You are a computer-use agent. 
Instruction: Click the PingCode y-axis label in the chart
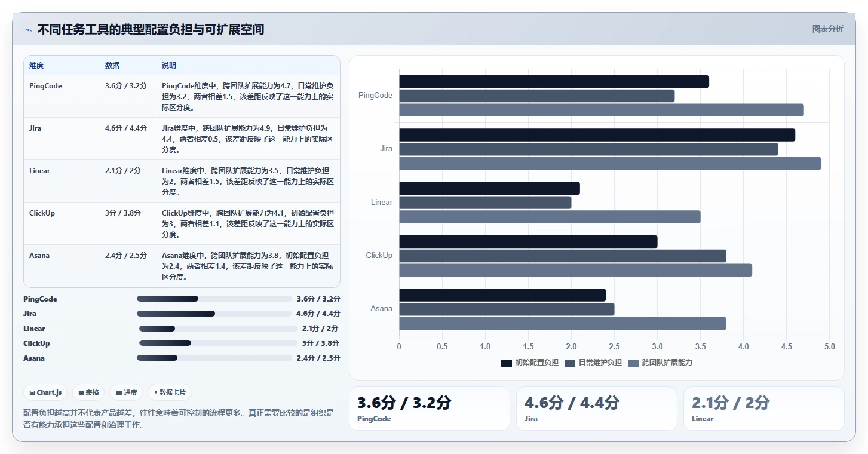[375, 96]
